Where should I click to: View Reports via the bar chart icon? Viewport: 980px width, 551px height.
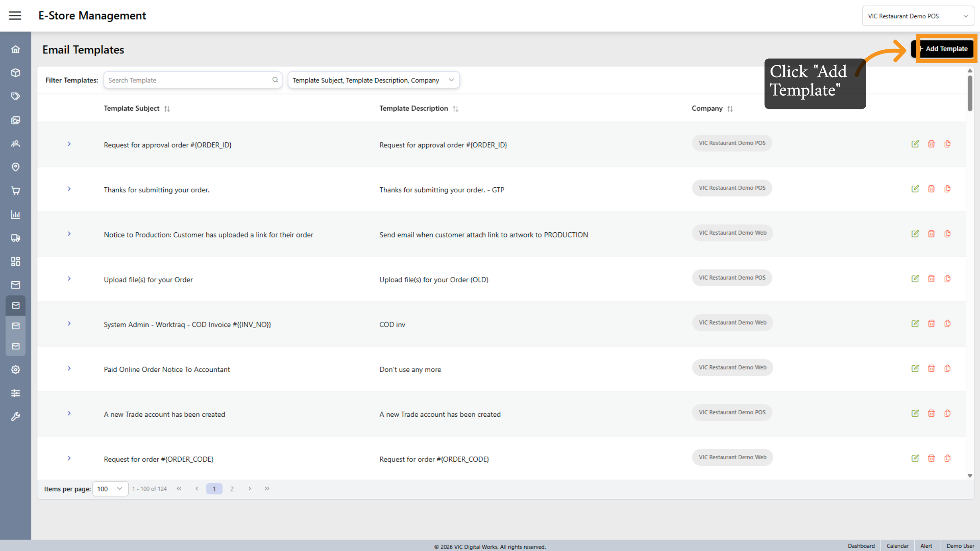point(16,214)
